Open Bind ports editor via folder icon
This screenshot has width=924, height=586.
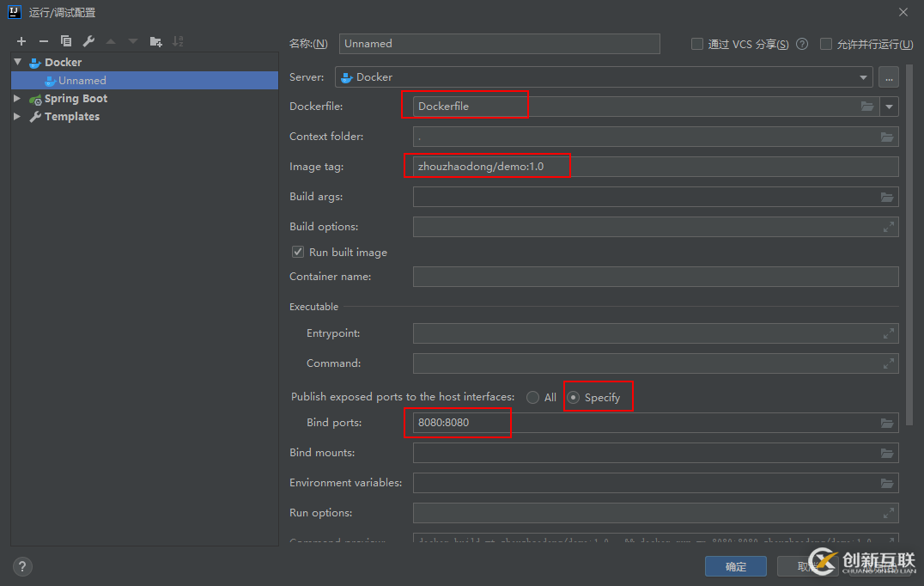click(x=887, y=423)
